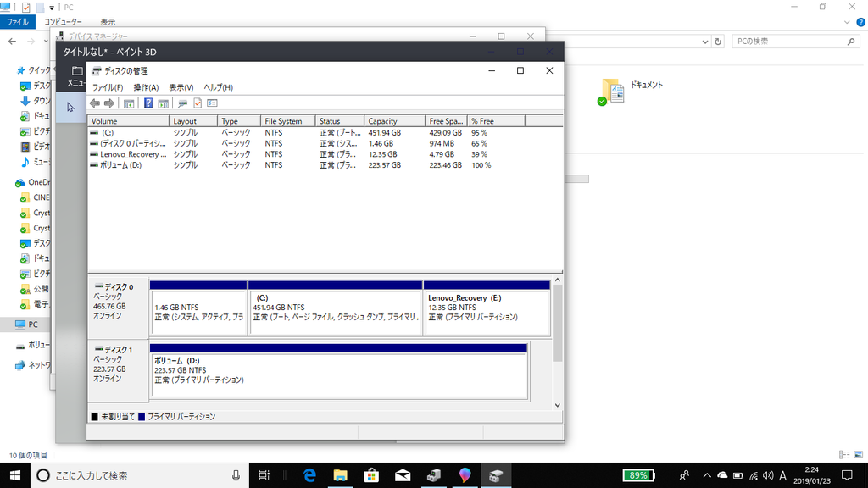Open Microsoft Edge from the taskbar
Image resolution: width=868 pixels, height=488 pixels.
point(309,475)
